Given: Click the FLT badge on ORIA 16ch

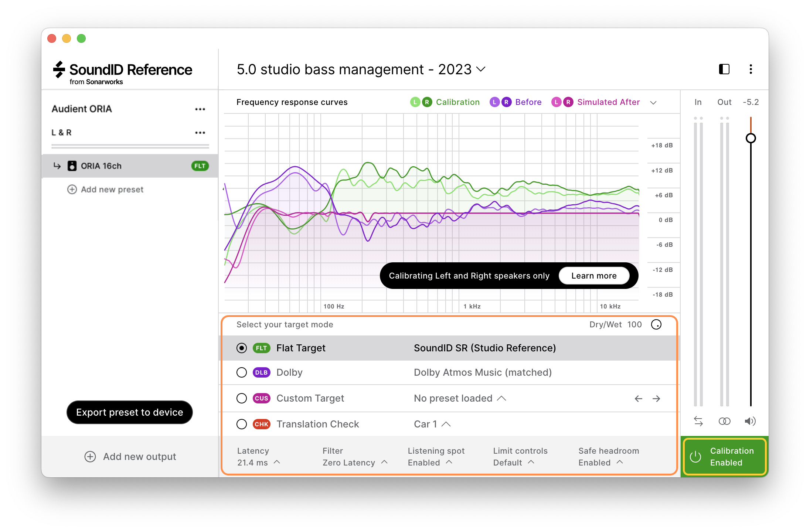Looking at the screenshot, I should (200, 166).
